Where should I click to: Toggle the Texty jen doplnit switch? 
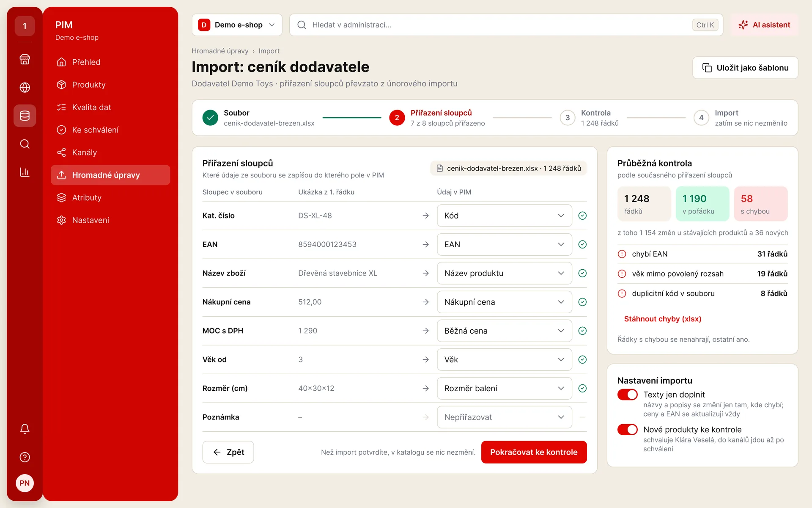(x=627, y=395)
